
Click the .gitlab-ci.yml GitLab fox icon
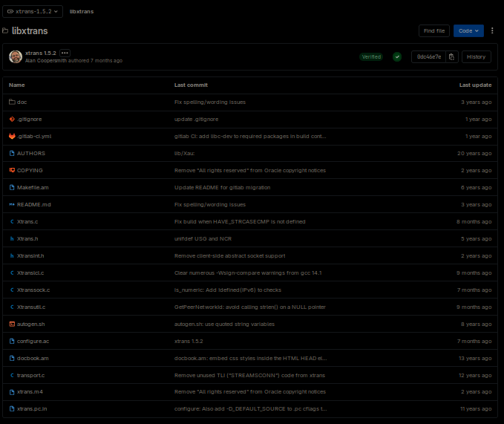(x=12, y=136)
